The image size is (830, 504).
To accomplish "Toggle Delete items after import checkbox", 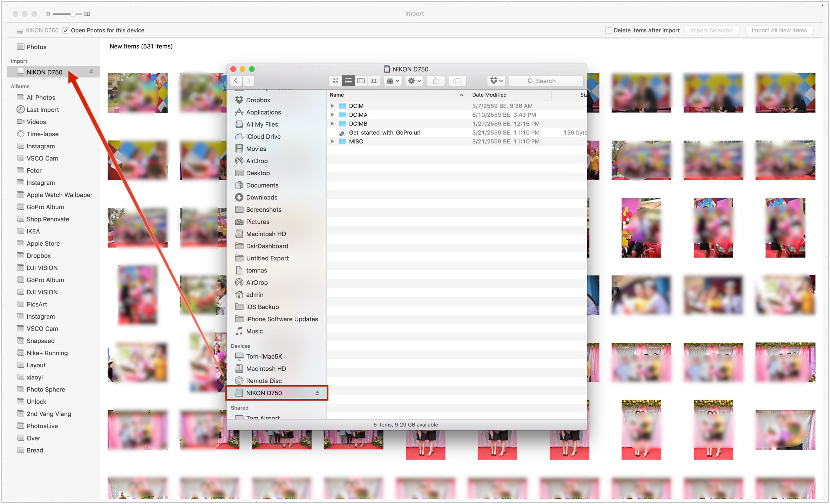I will pyautogui.click(x=608, y=30).
